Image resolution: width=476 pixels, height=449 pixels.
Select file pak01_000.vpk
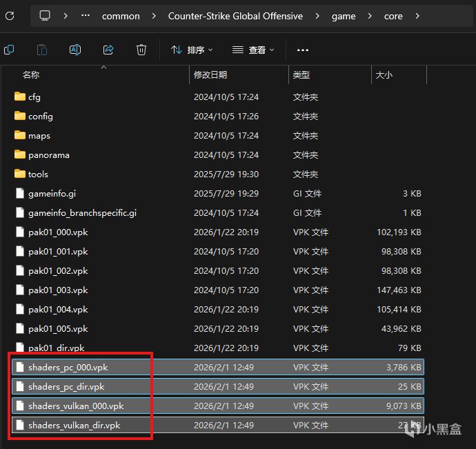pos(58,232)
